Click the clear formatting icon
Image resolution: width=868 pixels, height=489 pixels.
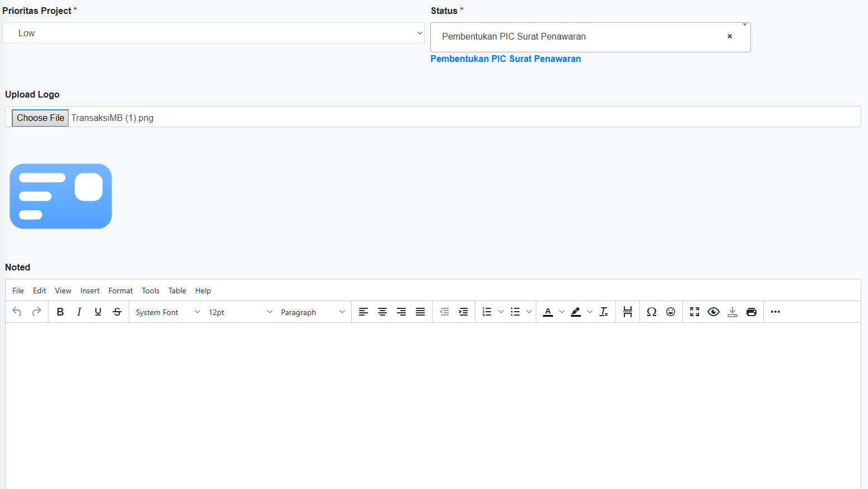tap(604, 312)
